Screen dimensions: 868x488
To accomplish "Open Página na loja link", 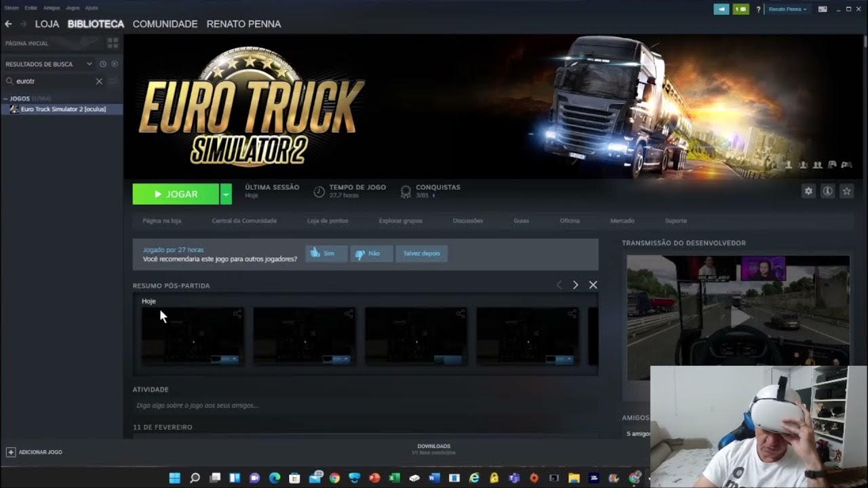I will [162, 220].
